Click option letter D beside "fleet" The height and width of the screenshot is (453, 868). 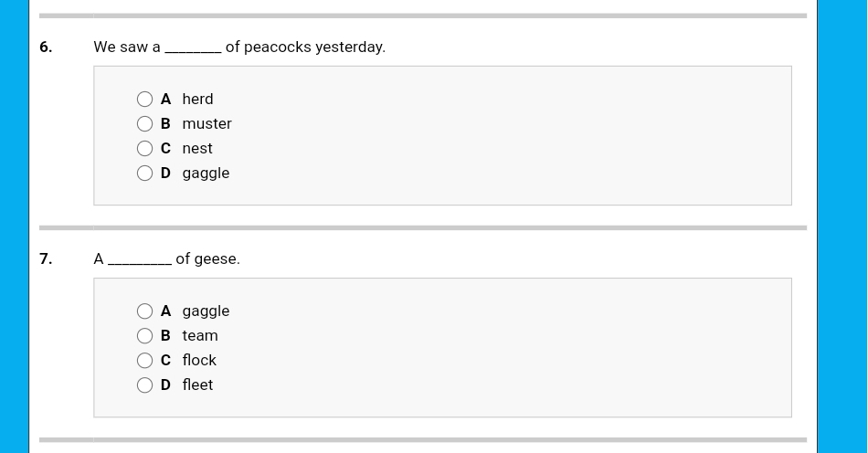[x=165, y=385]
